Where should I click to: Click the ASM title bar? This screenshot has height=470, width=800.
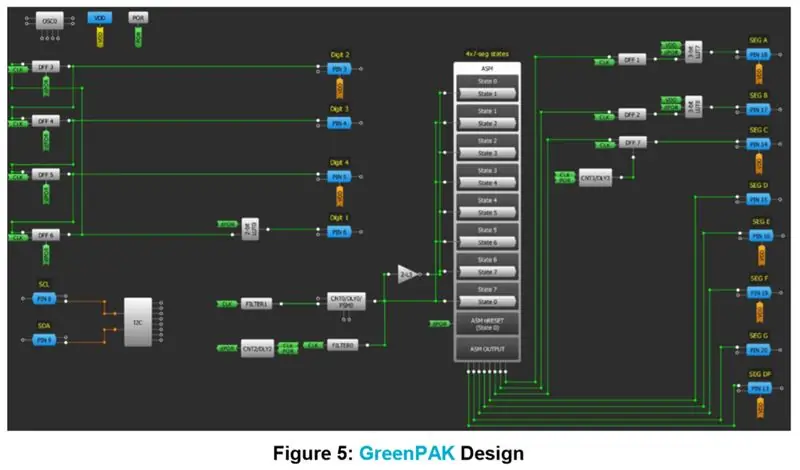[487, 68]
